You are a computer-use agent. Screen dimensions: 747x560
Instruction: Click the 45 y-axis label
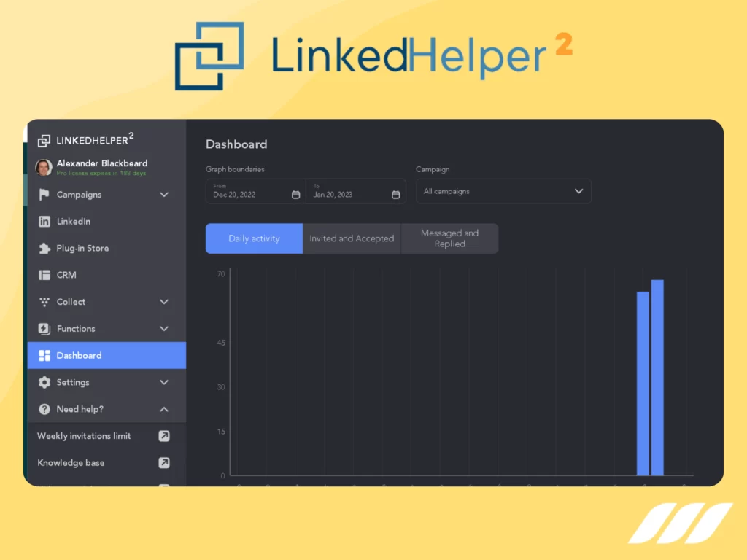point(221,343)
